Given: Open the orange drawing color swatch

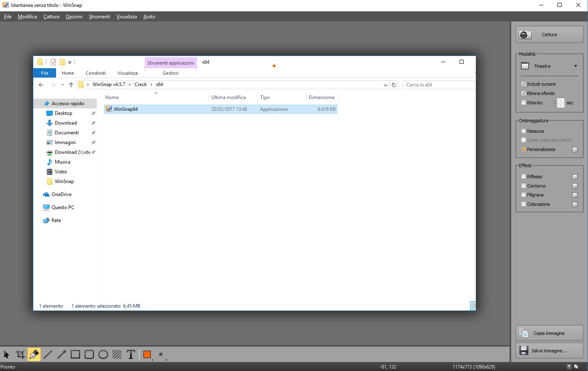Looking at the screenshot, I should coord(147,354).
